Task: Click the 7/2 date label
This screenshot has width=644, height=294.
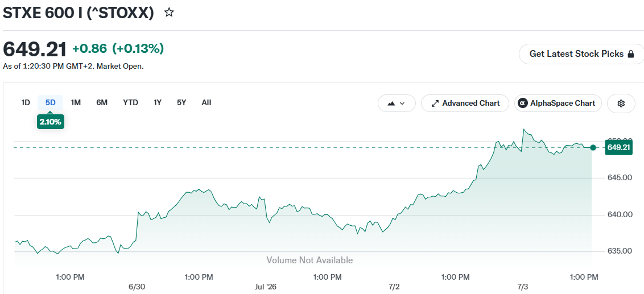Action: 394,287
